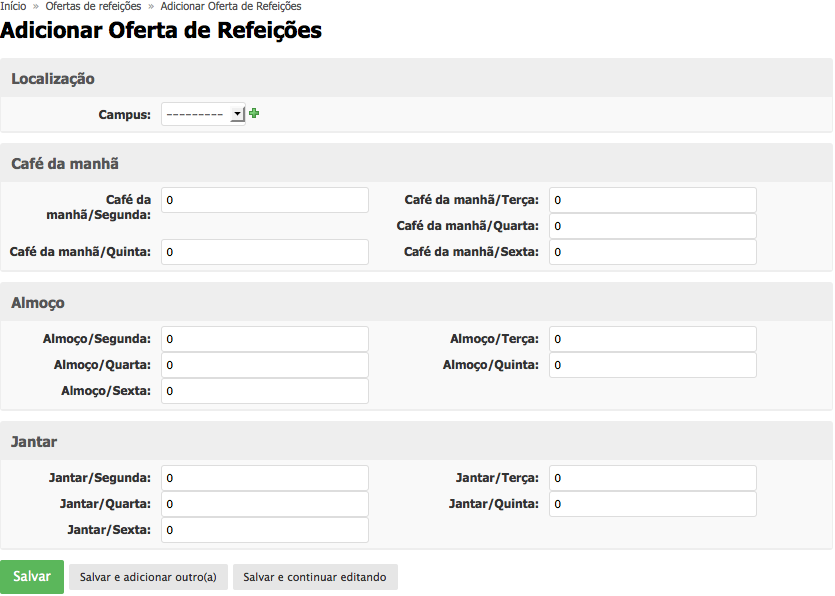Select the Café da manhã/Segunda input field
The height and width of the screenshot is (596, 835).
264,199
